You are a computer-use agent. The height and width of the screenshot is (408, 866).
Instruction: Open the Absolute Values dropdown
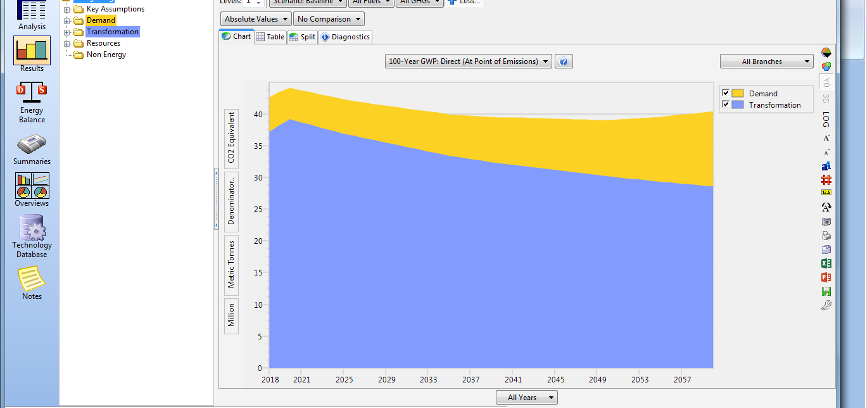[256, 19]
